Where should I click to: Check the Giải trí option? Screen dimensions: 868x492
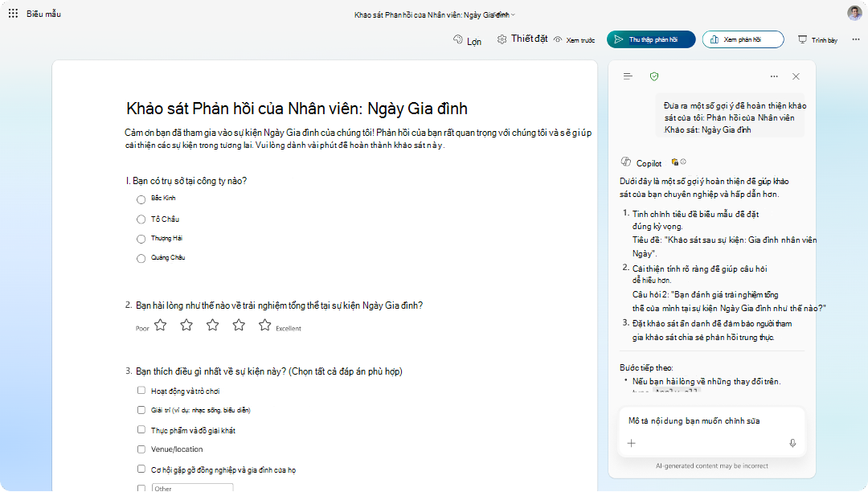coord(141,409)
